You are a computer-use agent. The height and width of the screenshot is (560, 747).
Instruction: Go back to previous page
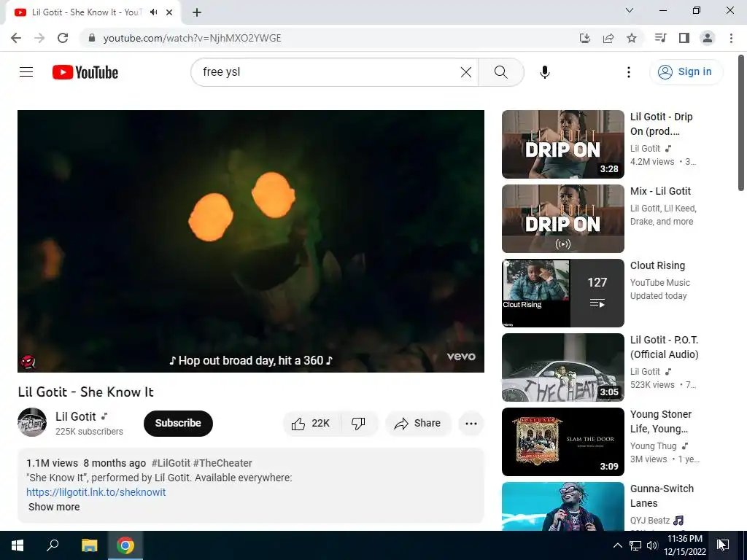coord(16,38)
